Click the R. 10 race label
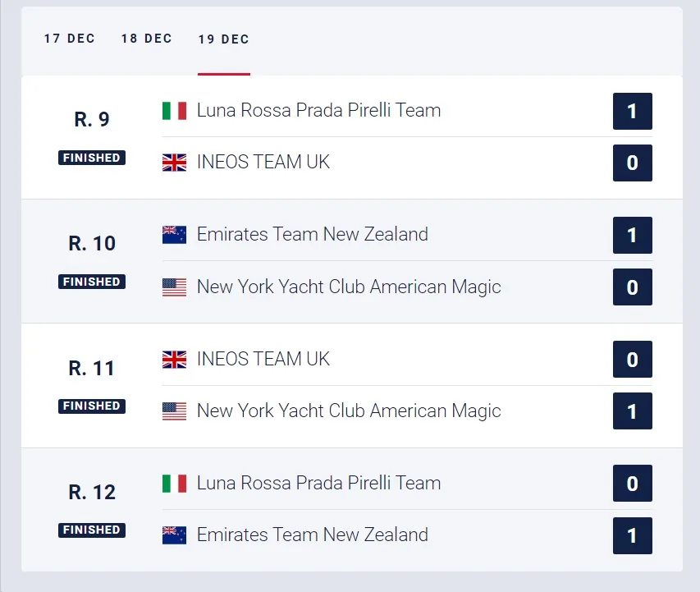 pyautogui.click(x=92, y=244)
